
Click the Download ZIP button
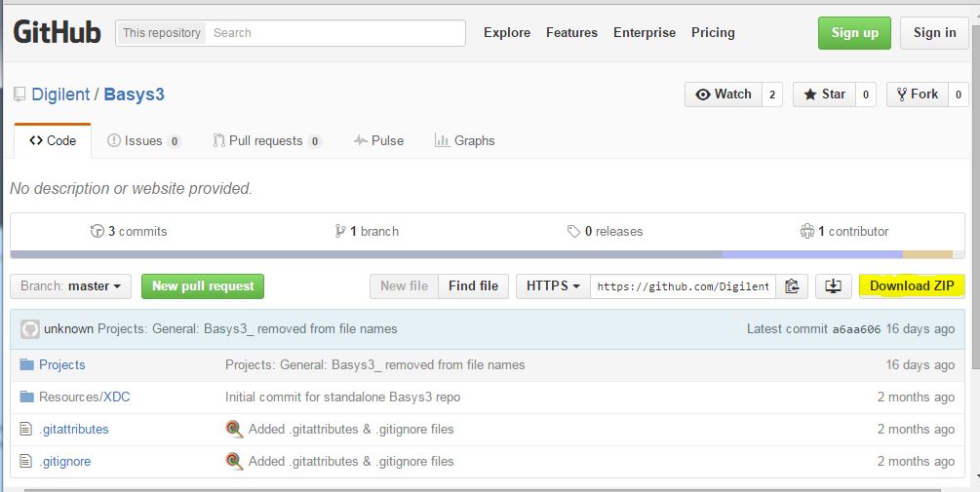point(912,286)
